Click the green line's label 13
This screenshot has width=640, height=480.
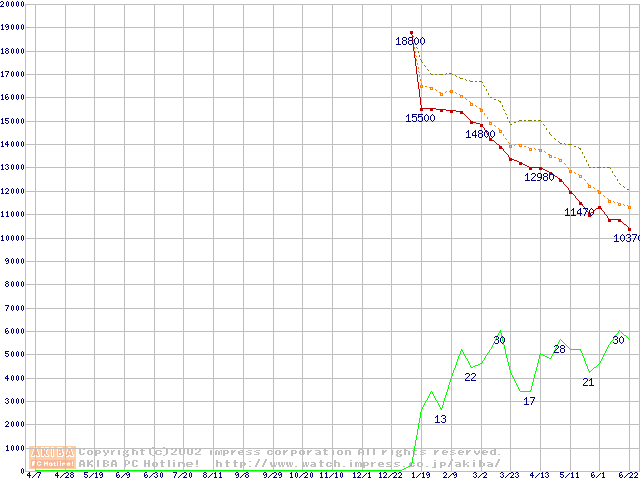pyautogui.click(x=440, y=419)
